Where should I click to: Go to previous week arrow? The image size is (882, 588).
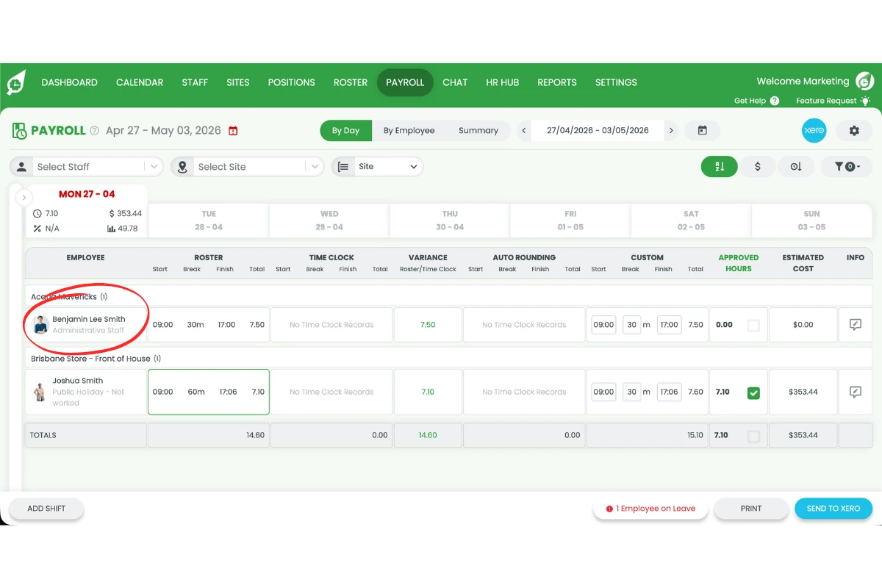[x=524, y=131]
